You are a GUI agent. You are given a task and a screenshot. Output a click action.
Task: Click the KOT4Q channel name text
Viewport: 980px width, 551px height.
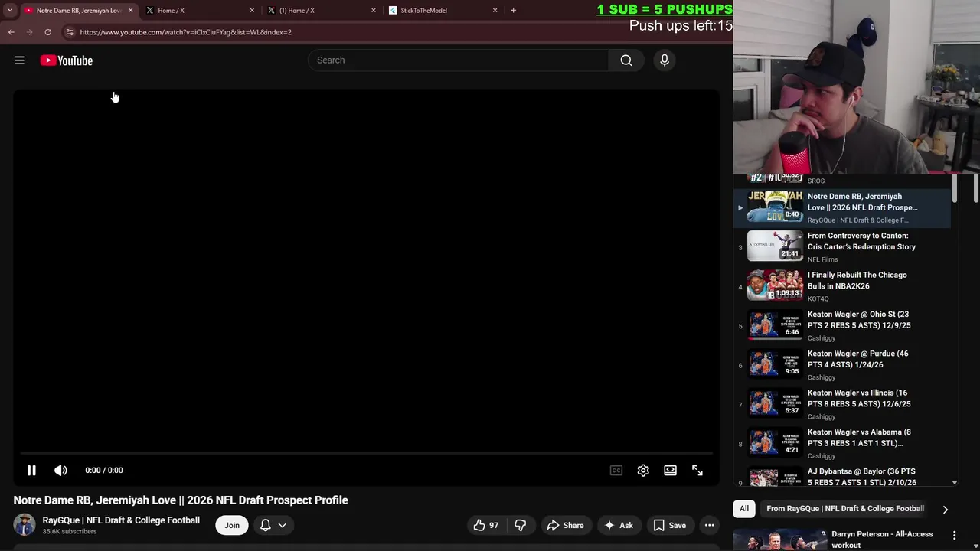[x=818, y=298]
